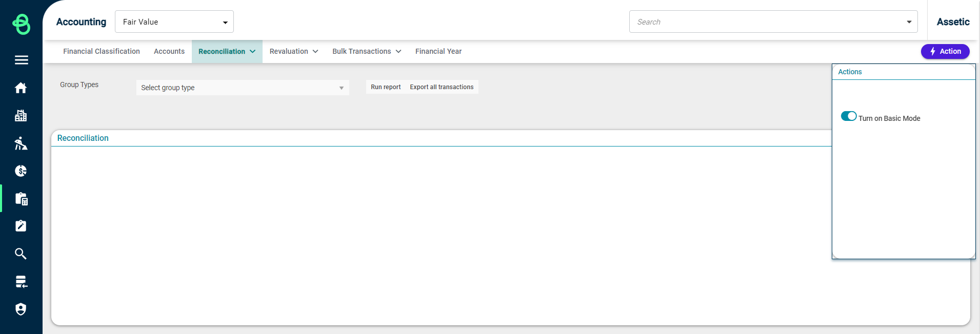This screenshot has width=980, height=334.
Task: Open the Assets building icon
Action: point(21,116)
